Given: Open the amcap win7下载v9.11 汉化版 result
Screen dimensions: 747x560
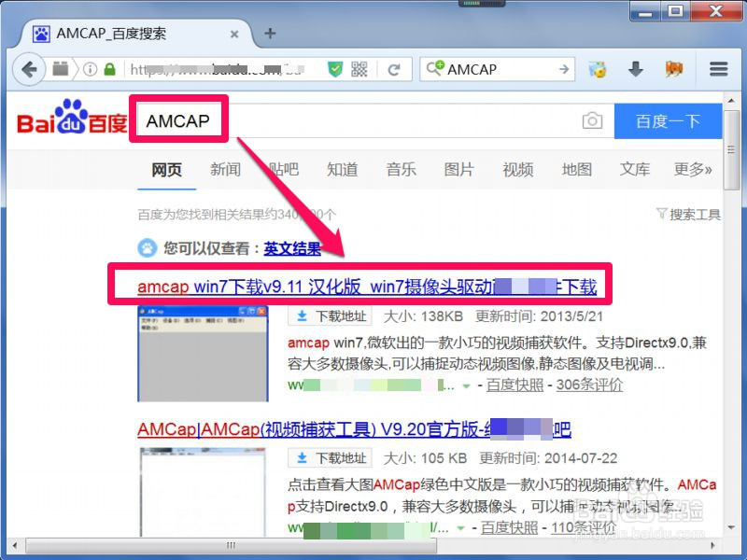Looking at the screenshot, I should pos(367,287).
